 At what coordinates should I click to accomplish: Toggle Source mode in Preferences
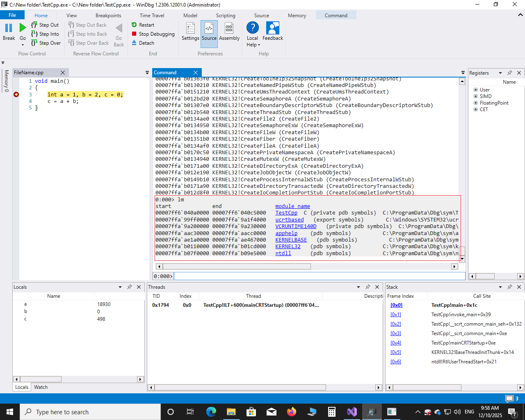click(209, 32)
